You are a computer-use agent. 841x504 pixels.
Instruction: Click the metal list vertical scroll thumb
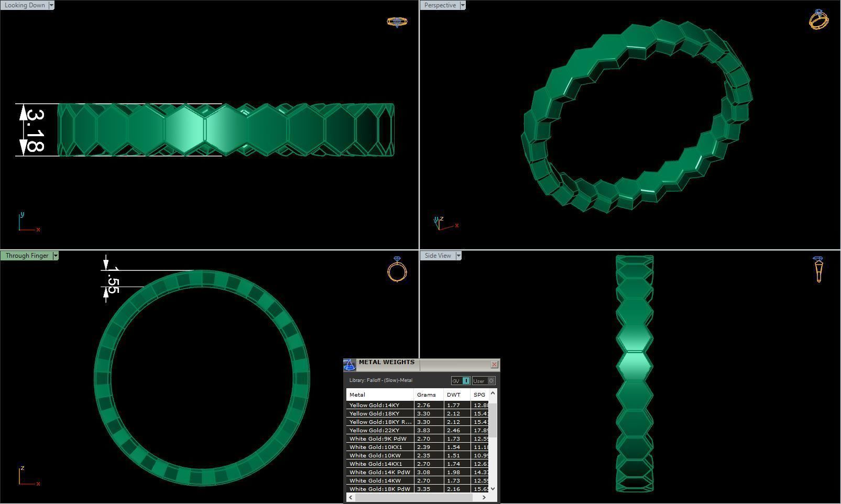coord(493,420)
